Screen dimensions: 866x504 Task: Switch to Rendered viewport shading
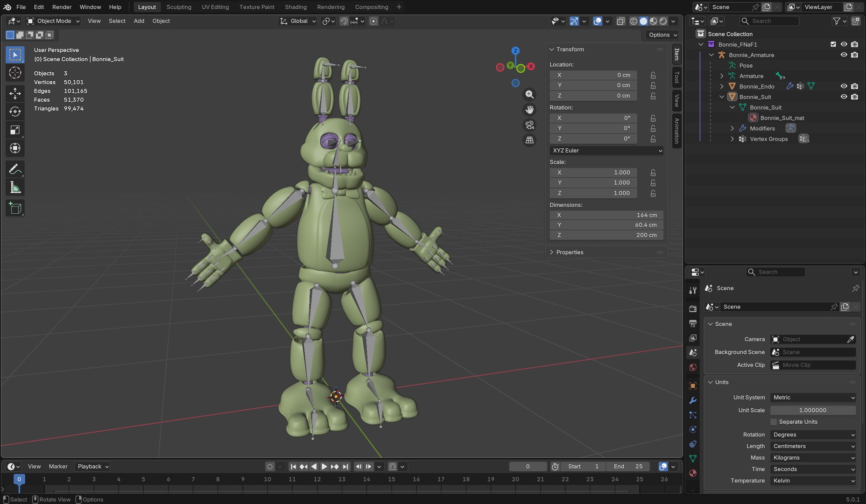coord(663,21)
